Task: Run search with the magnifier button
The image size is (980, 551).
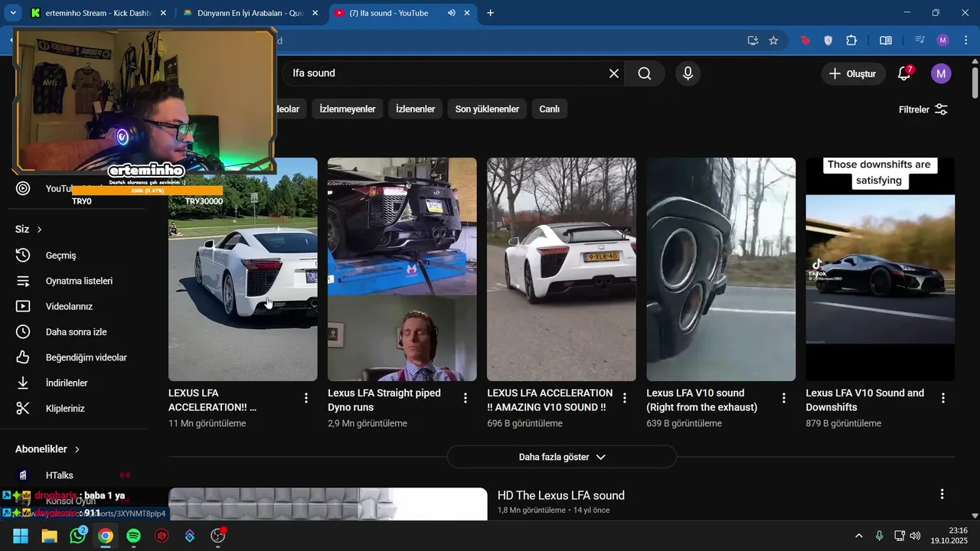Action: 645,73
